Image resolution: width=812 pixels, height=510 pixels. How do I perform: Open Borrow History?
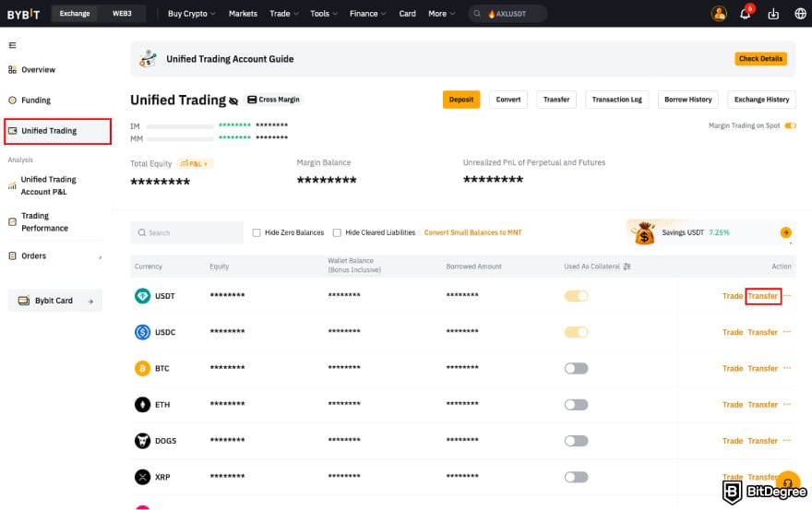(687, 100)
